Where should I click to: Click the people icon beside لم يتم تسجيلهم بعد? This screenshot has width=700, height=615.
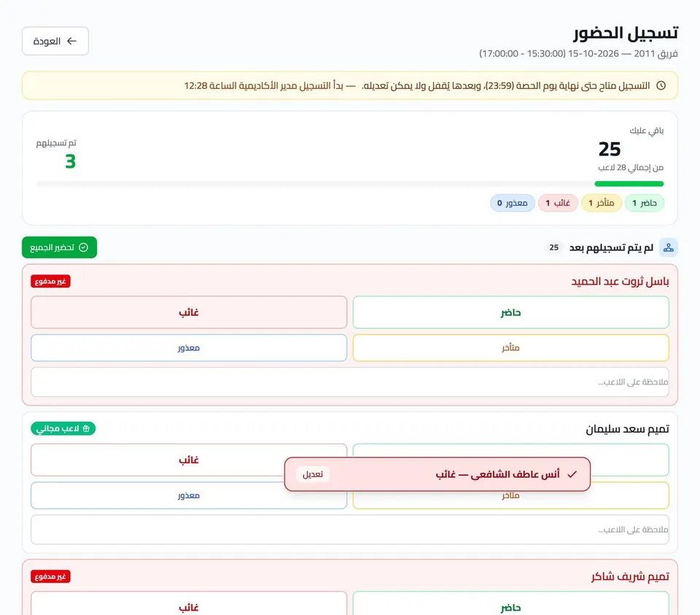pos(669,247)
